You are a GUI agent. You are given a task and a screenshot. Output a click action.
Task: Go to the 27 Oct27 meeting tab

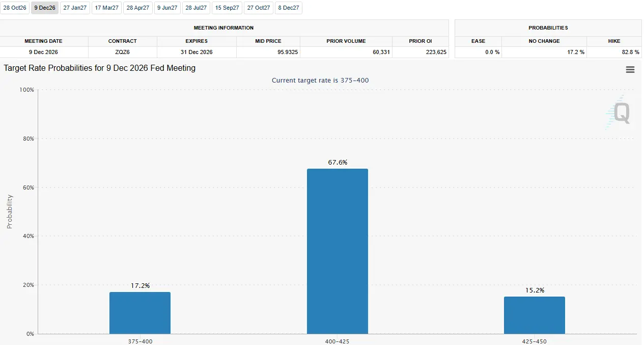point(259,8)
